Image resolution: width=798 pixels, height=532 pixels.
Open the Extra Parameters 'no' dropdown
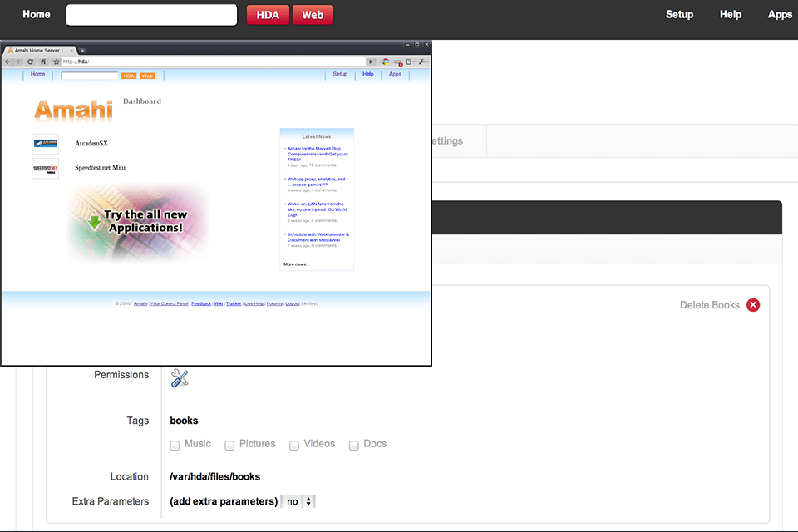pyautogui.click(x=298, y=501)
